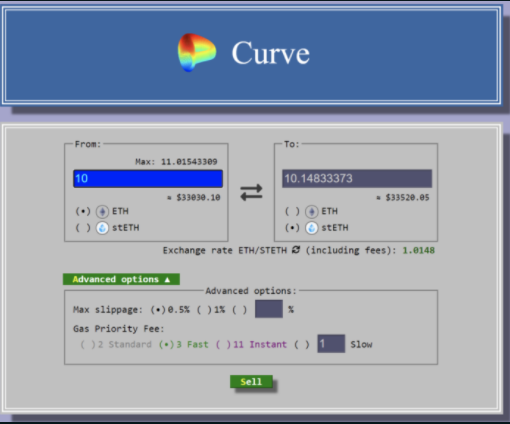Select 11 Instant gas priority fee
The height and width of the screenshot is (424, 510).
coord(251,344)
